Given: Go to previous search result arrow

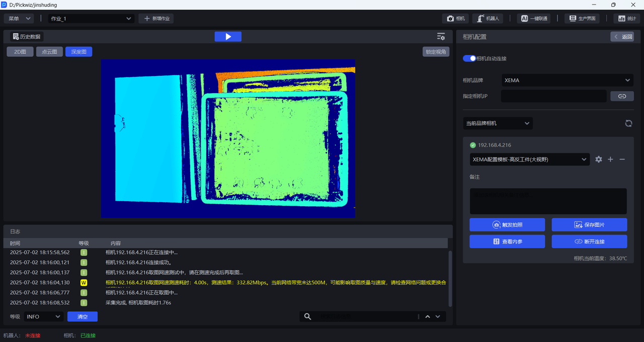Looking at the screenshot, I should pos(428,316).
